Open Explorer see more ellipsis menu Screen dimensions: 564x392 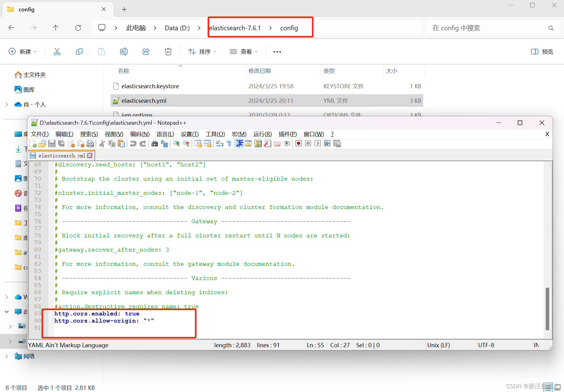pos(277,52)
